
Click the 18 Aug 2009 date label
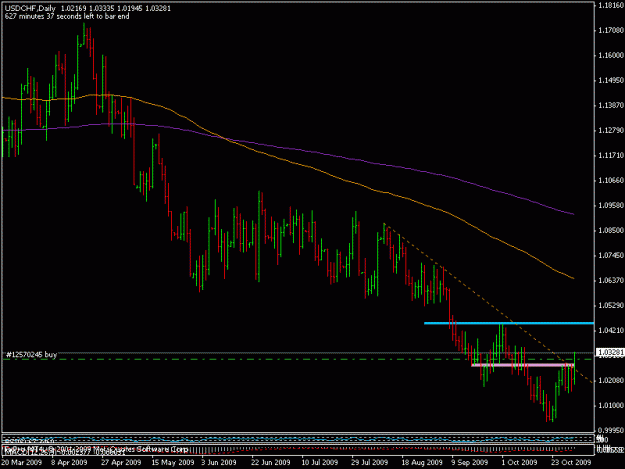(x=422, y=463)
